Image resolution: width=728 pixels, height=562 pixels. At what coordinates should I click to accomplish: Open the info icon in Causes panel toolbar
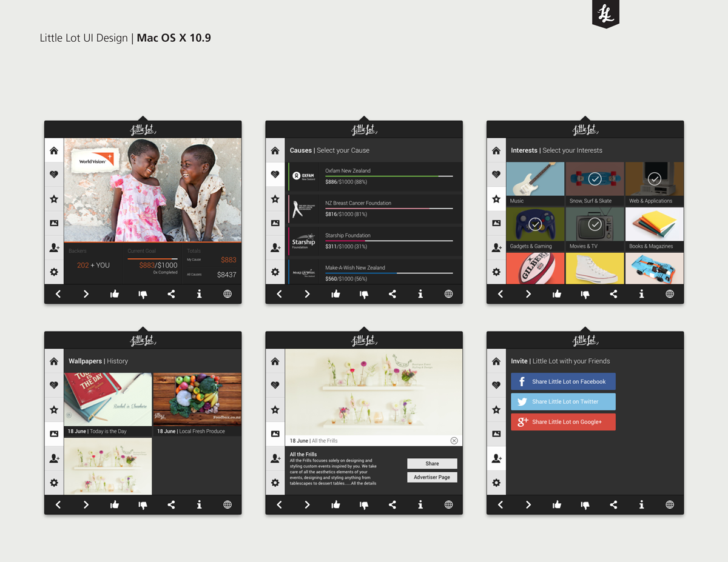point(420,294)
